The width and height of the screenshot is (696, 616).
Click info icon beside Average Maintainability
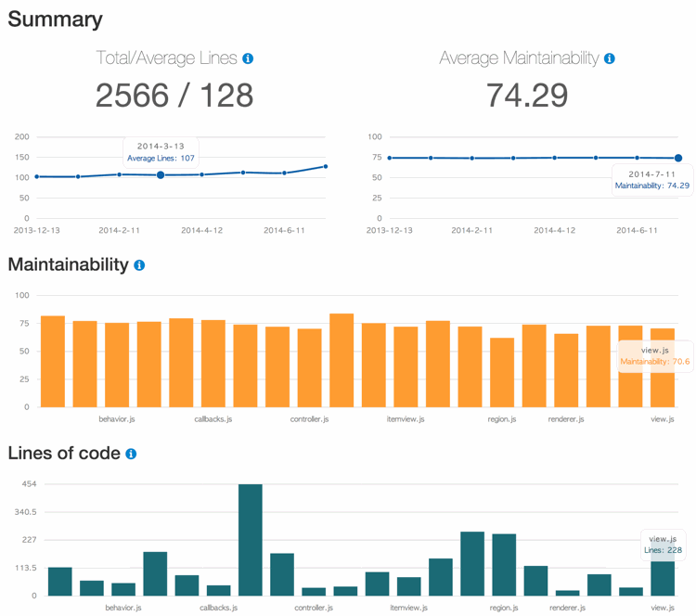(610, 58)
